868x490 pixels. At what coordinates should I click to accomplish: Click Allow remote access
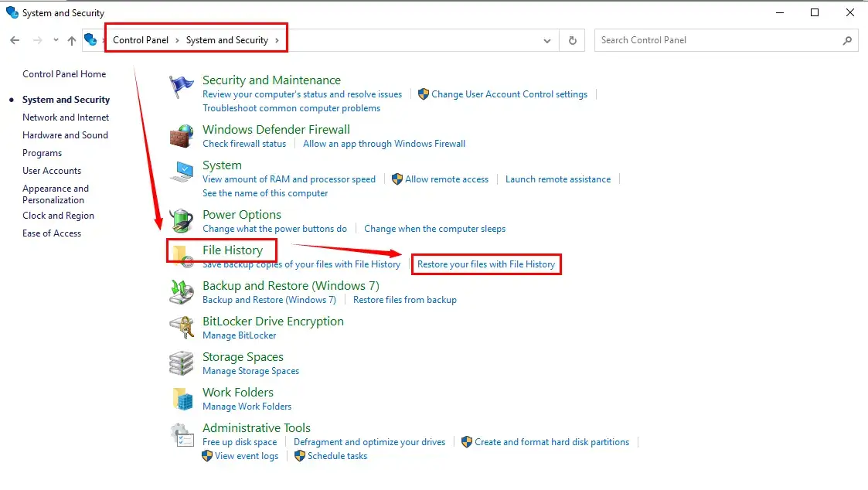(x=447, y=179)
